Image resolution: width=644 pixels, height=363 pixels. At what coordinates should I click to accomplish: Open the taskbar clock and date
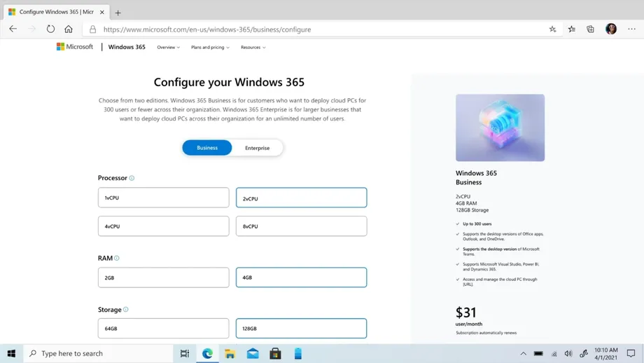pyautogui.click(x=605, y=354)
